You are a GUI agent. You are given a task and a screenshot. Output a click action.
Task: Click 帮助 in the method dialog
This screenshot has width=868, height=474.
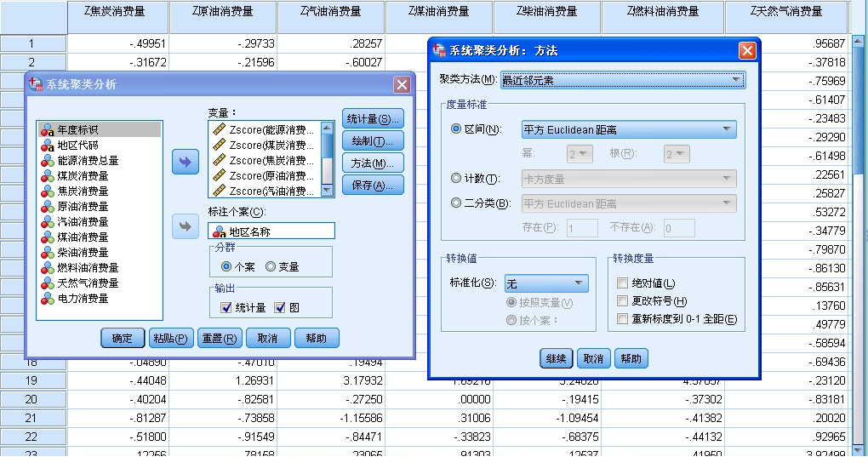[631, 359]
